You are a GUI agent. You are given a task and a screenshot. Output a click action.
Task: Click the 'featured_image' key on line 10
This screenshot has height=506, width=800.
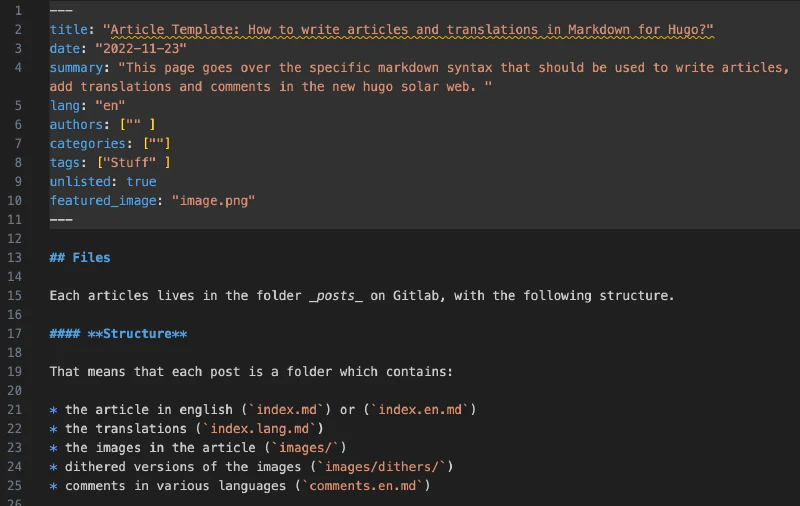tap(103, 200)
